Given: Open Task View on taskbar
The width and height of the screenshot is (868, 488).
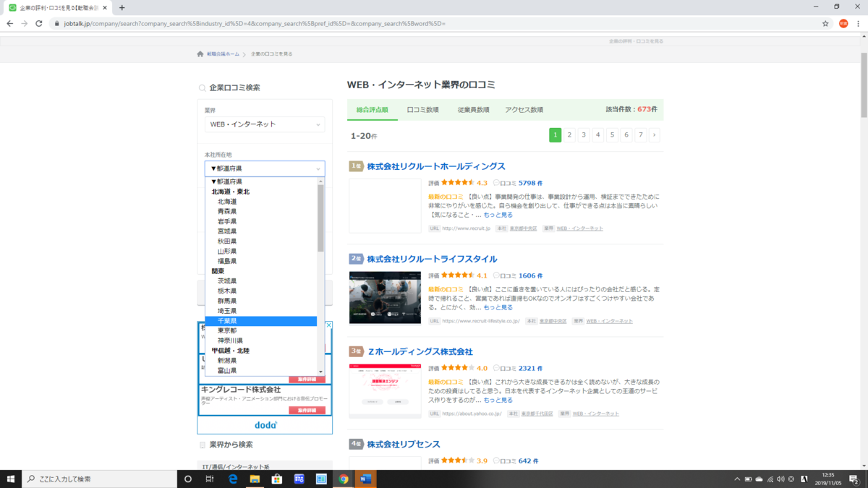Looking at the screenshot, I should tap(210, 479).
